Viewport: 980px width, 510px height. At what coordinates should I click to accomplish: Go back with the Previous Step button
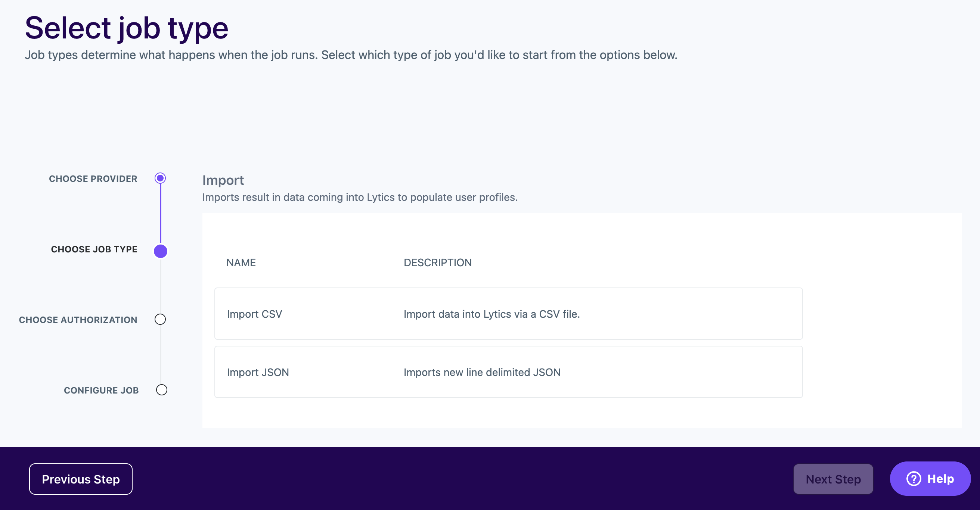[81, 479]
